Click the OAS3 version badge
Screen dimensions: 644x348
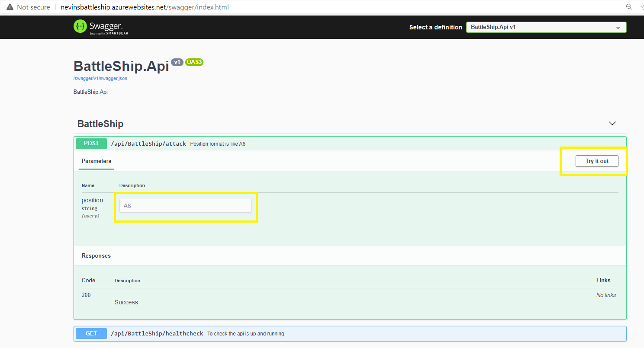pos(194,62)
